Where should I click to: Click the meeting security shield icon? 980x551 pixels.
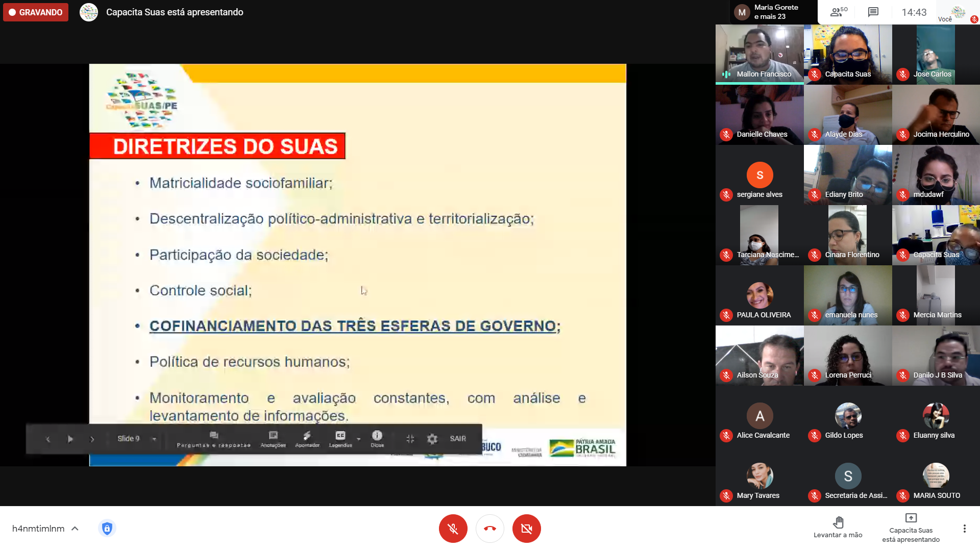coord(107,529)
